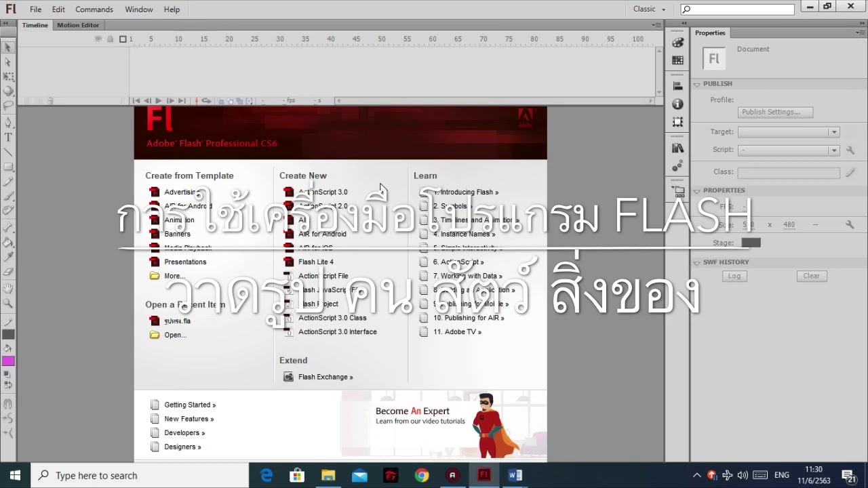Create a new ActionScript 3.0 Class

(x=332, y=318)
